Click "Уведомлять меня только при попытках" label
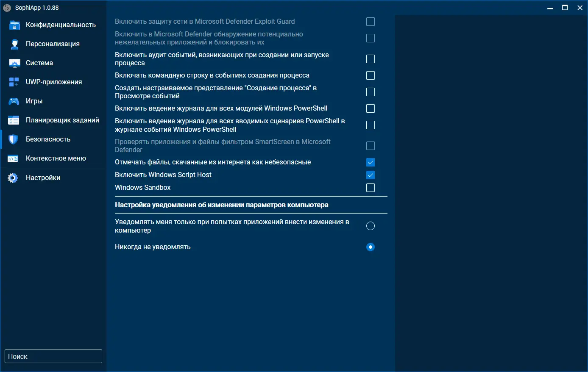The image size is (588, 372). [x=232, y=226]
